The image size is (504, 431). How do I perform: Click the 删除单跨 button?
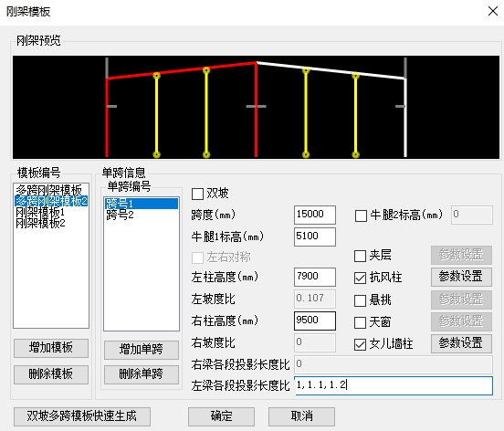tap(142, 374)
